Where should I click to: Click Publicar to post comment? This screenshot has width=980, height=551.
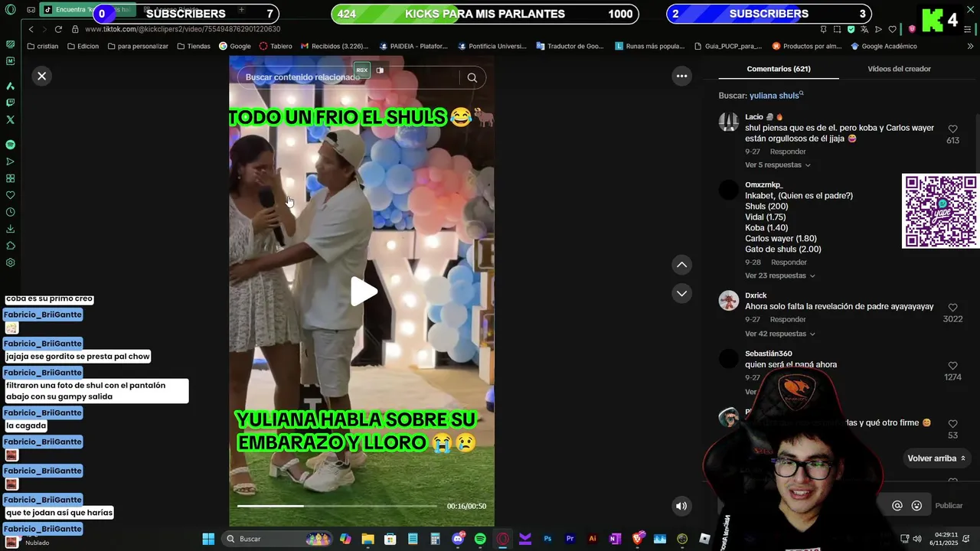point(949,506)
